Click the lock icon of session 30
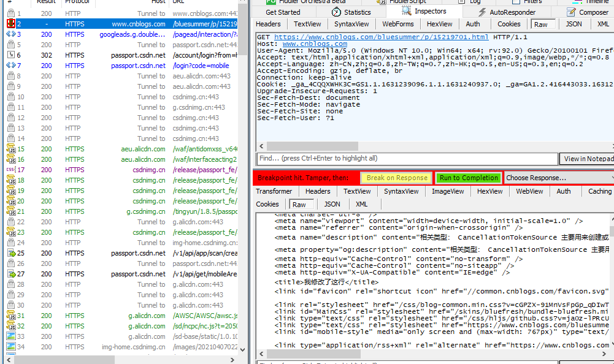This screenshot has width=614, height=364. click(11, 305)
